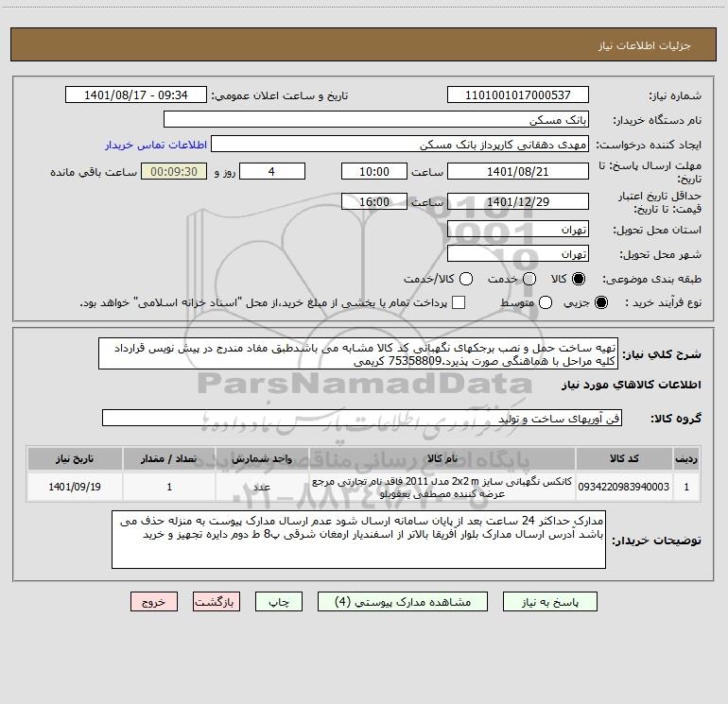The width and height of the screenshot is (728, 704).
Task: Select the 'خدمت' radio option
Action: (529, 279)
